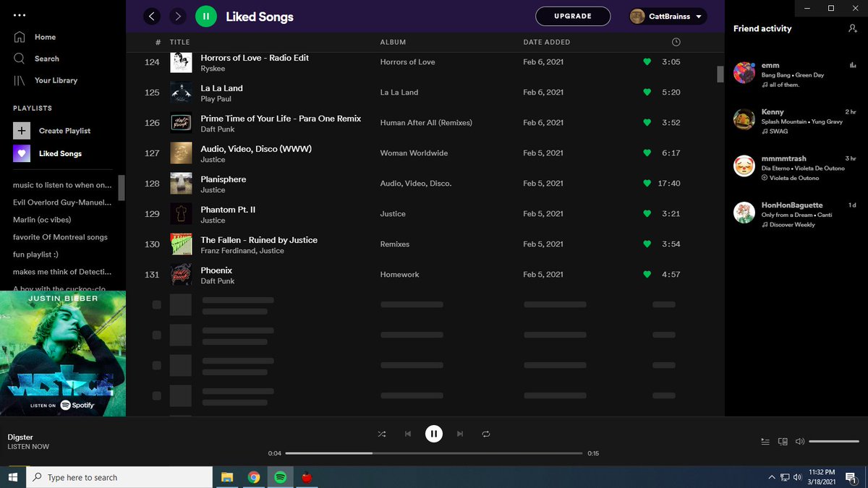Open HonHonBaguette friend avatar
The height and width of the screenshot is (488, 868).
[x=744, y=213]
